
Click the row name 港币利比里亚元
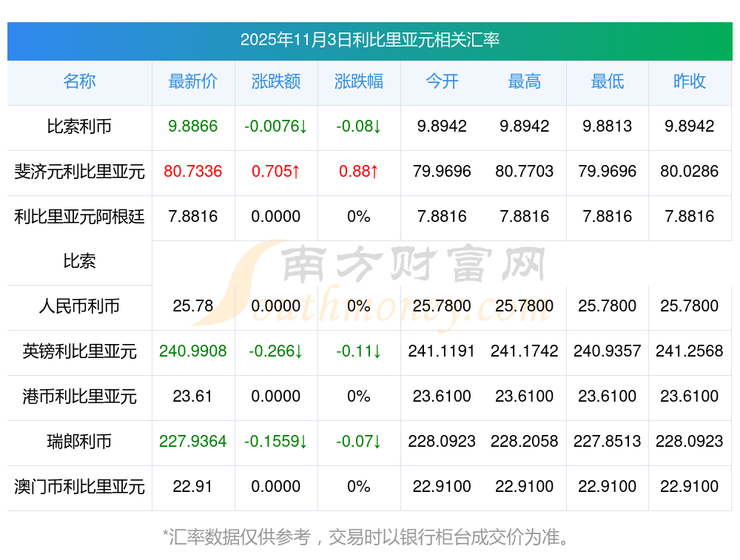(x=79, y=397)
